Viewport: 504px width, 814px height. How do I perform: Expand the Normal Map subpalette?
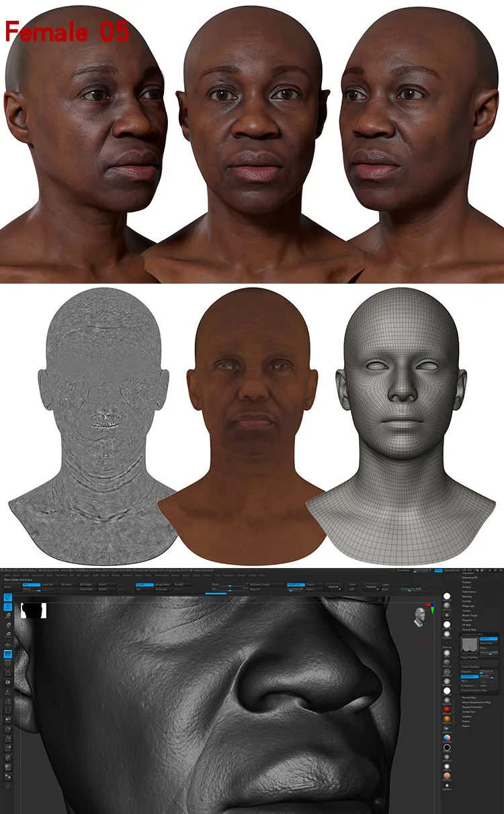pos(469,698)
